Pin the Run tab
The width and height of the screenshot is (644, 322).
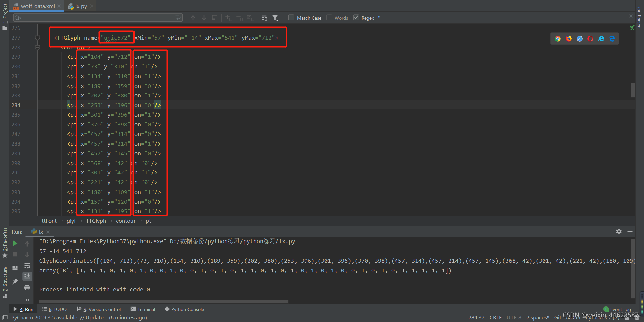(15, 282)
